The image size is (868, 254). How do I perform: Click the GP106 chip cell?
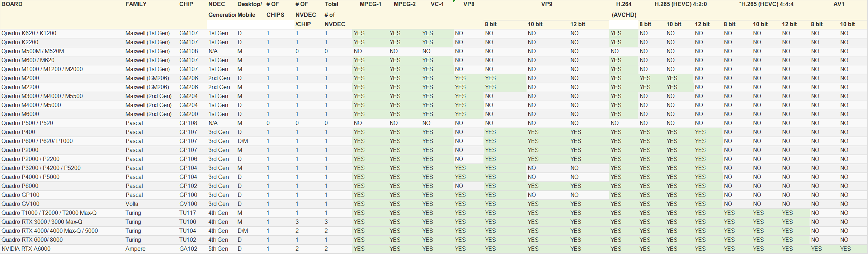click(x=188, y=159)
